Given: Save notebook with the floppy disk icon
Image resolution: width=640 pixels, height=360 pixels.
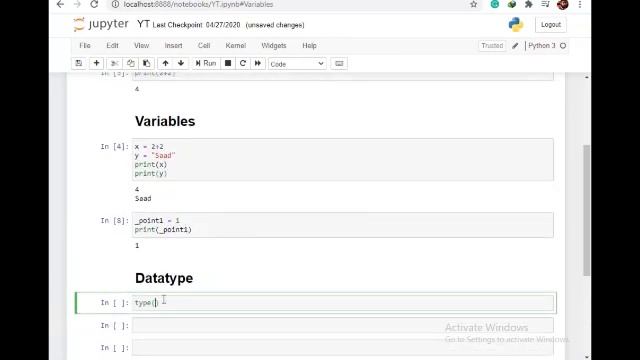Looking at the screenshot, I should (x=79, y=63).
